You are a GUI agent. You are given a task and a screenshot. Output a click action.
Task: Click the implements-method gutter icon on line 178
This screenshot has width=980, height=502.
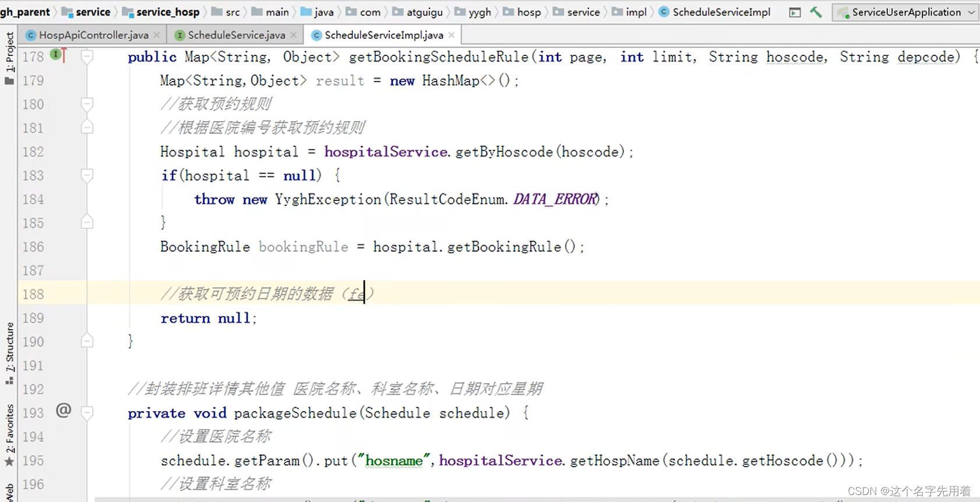click(x=58, y=55)
